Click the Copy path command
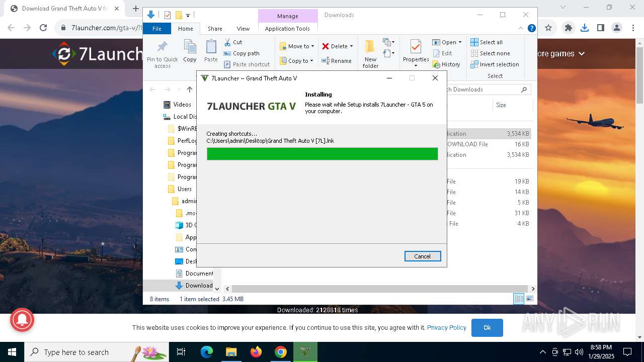This screenshot has height=362, width=644. (242, 53)
